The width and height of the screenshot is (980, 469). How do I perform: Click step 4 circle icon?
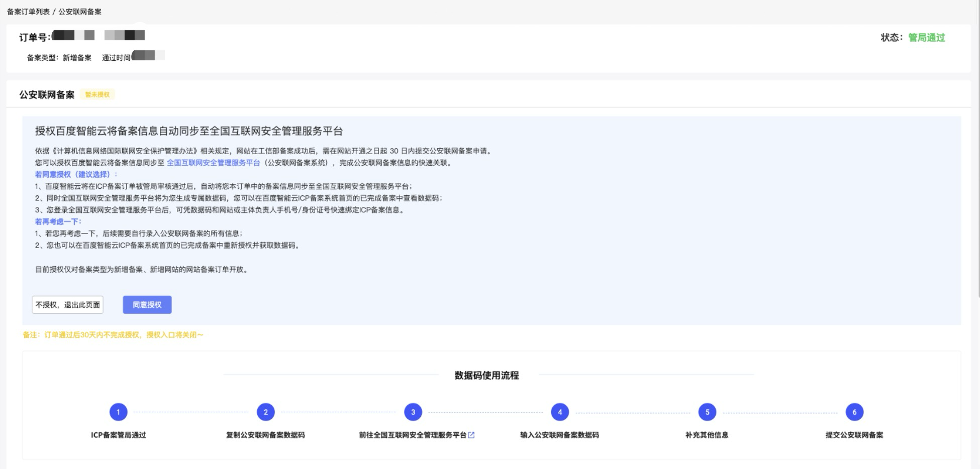(560, 412)
